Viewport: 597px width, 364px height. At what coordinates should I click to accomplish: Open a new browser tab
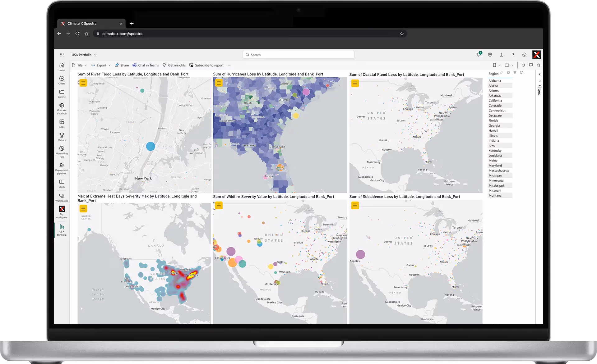[x=132, y=24]
